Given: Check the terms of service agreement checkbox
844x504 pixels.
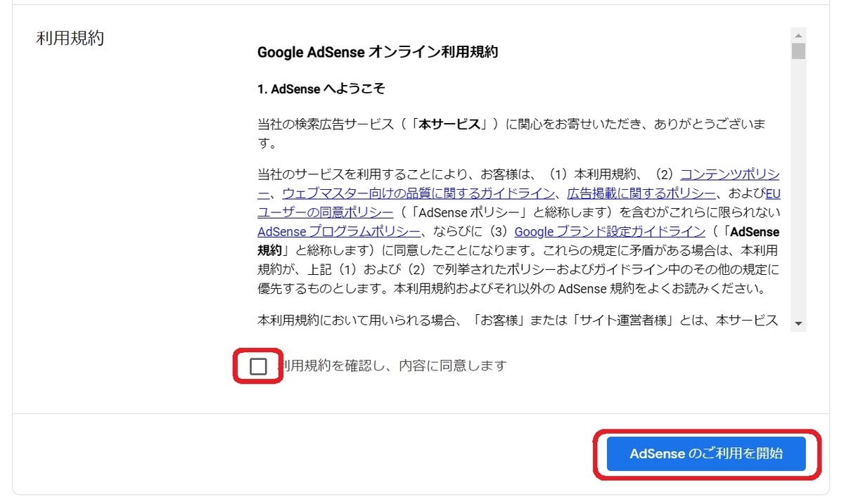Looking at the screenshot, I should [x=258, y=366].
